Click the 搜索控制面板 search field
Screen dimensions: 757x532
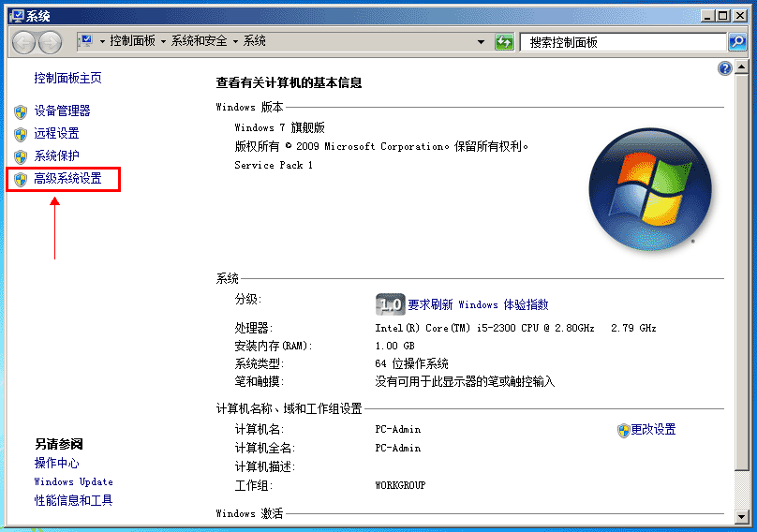coord(624,42)
